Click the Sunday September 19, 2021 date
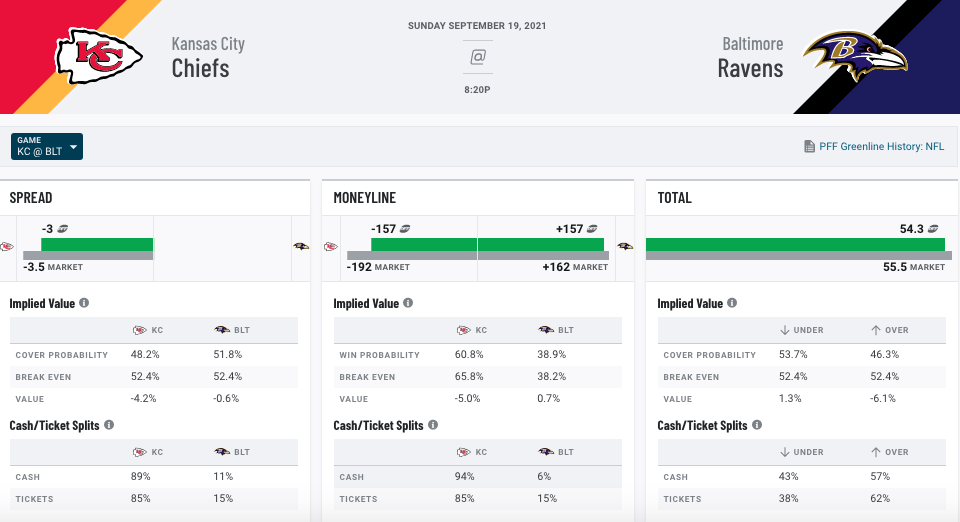Viewport: 960px width, 522px height. (477, 26)
